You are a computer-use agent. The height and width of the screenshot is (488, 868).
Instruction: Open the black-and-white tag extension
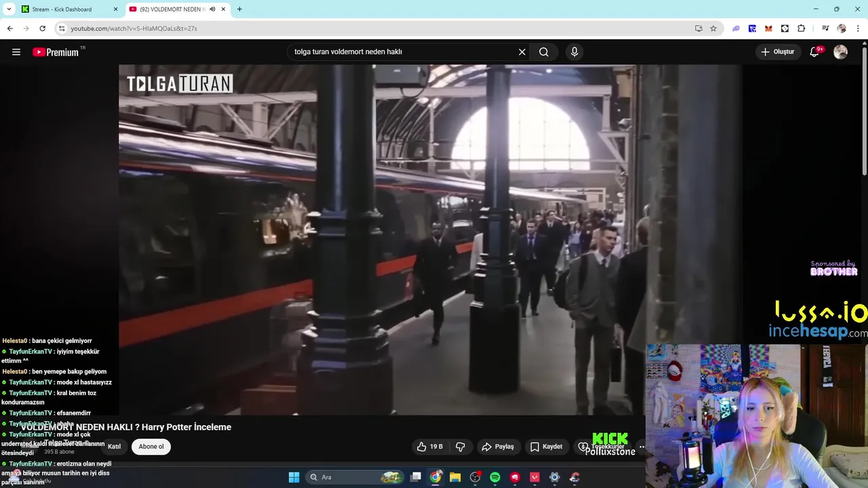coord(785,28)
